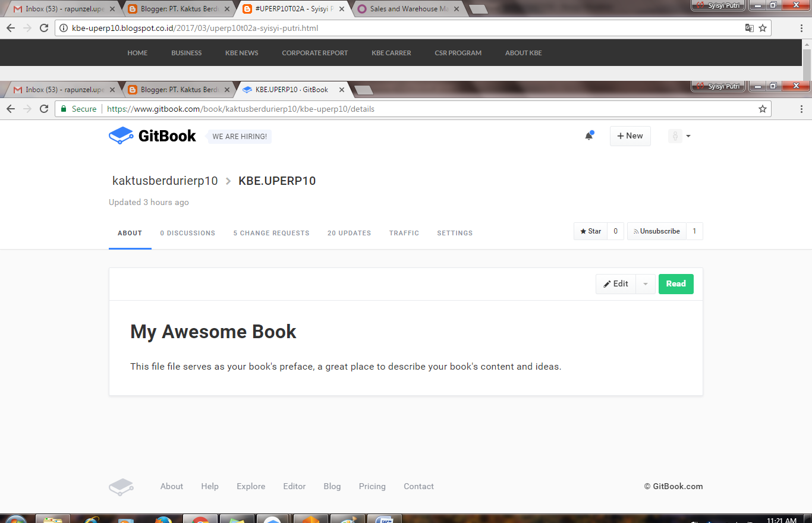The width and height of the screenshot is (812, 523).
Task: Click the green Secure padlock icon
Action: click(x=64, y=109)
